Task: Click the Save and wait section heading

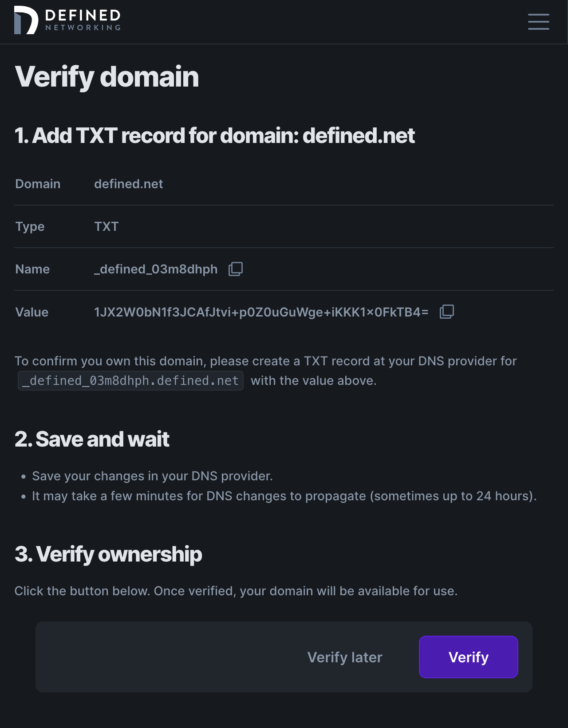Action: click(92, 439)
